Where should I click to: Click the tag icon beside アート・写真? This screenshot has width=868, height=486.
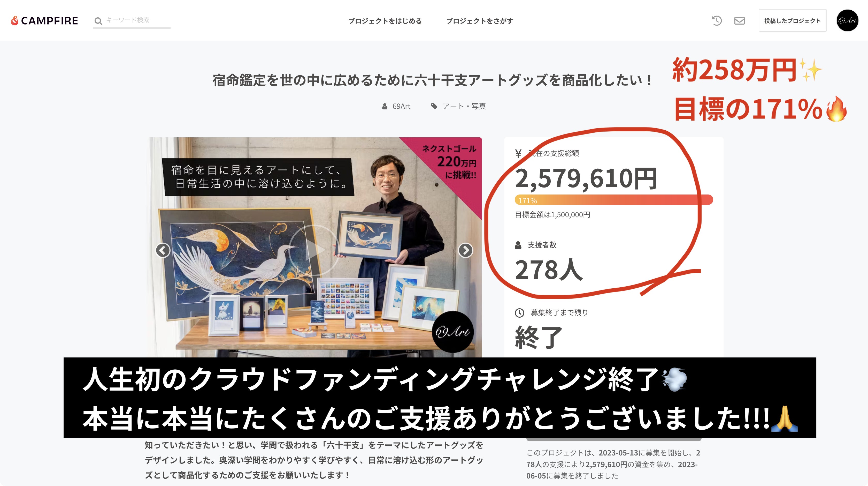pyautogui.click(x=434, y=106)
